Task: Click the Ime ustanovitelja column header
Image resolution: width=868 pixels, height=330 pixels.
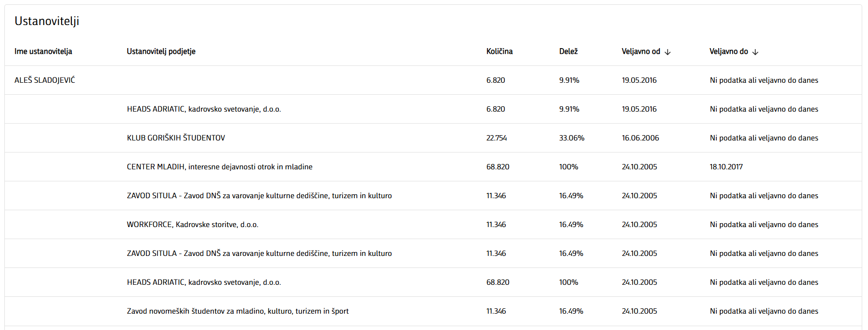Action: [43, 51]
